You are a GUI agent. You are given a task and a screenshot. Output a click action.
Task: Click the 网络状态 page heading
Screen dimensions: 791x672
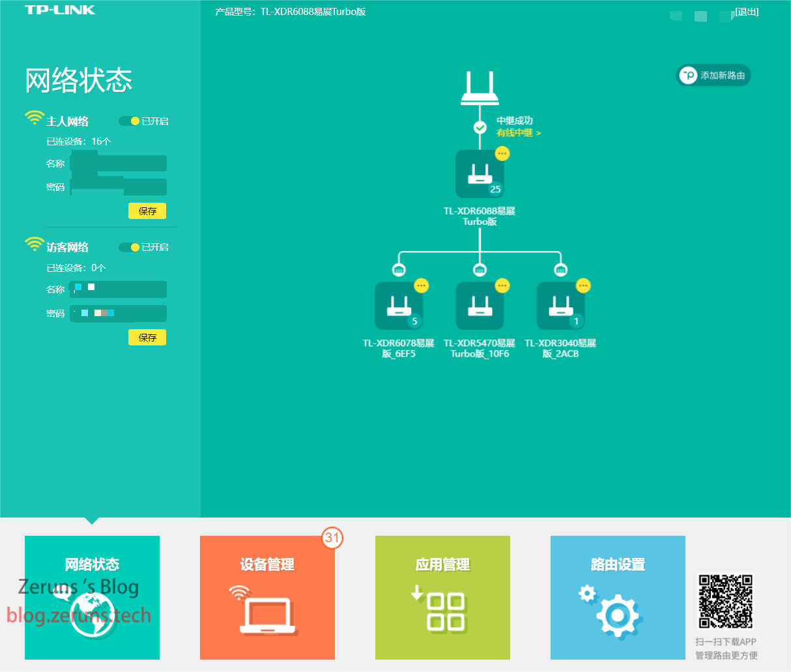click(x=79, y=80)
